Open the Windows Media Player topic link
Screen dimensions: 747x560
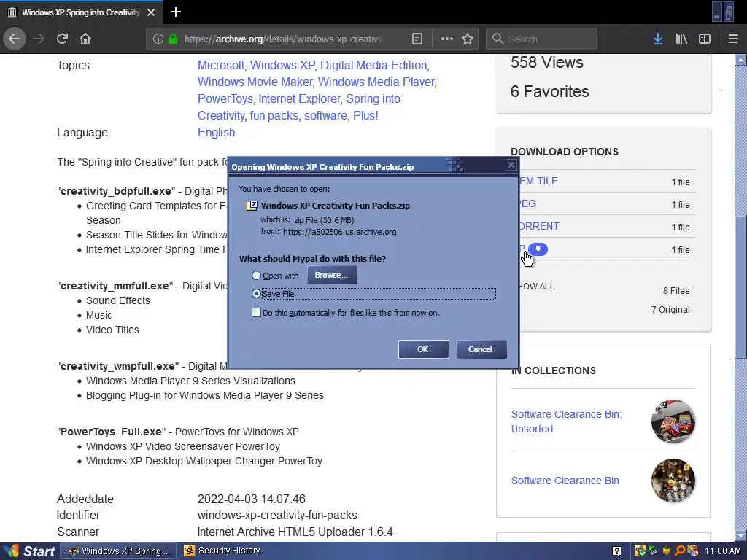pyautogui.click(x=376, y=82)
